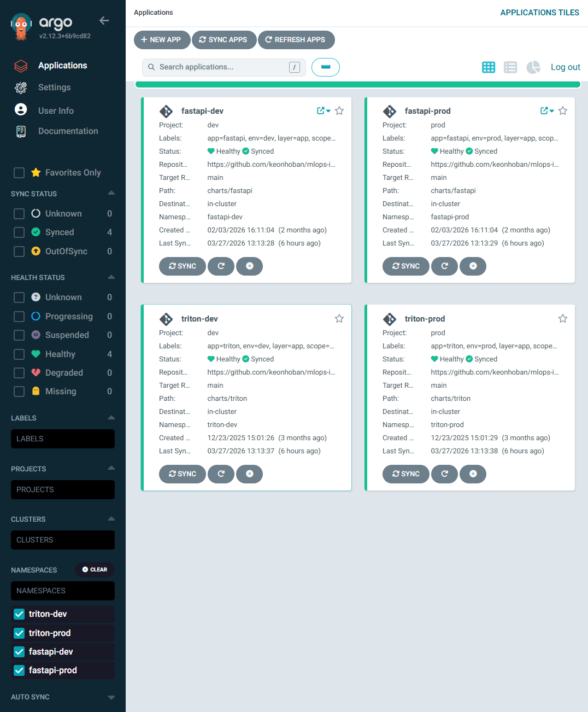Image resolution: width=588 pixels, height=712 pixels.
Task: Open external links on fastapi-prod card
Action: pos(543,110)
